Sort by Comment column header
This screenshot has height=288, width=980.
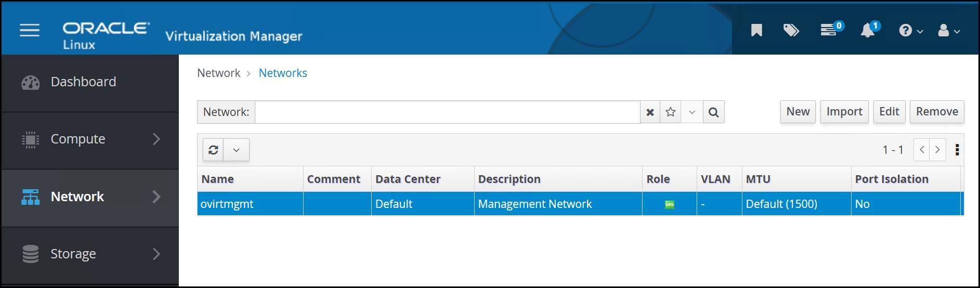(x=337, y=179)
